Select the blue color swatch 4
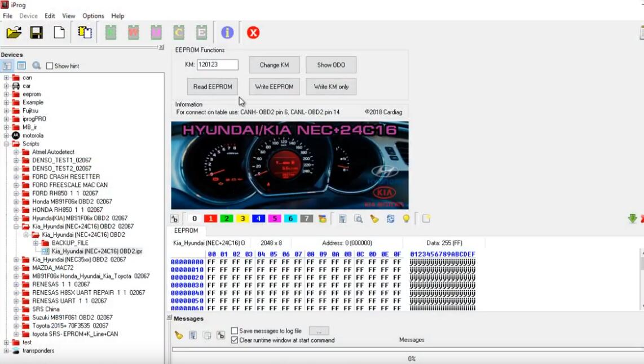 [258, 219]
